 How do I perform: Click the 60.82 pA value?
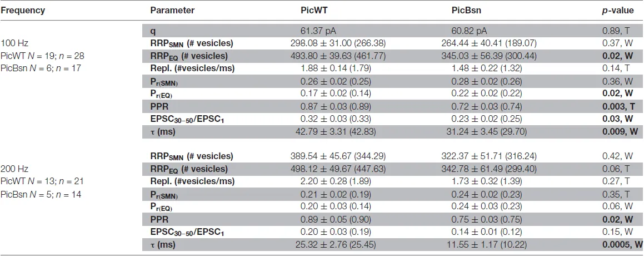pos(472,32)
